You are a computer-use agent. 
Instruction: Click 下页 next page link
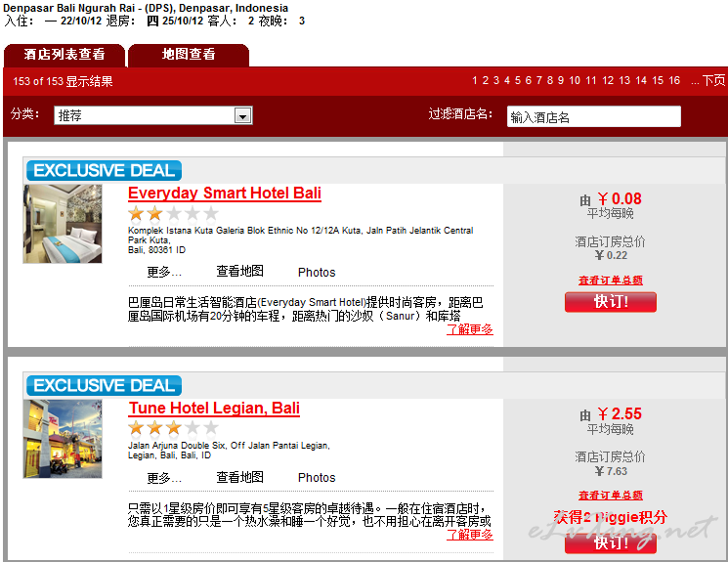[x=713, y=81]
